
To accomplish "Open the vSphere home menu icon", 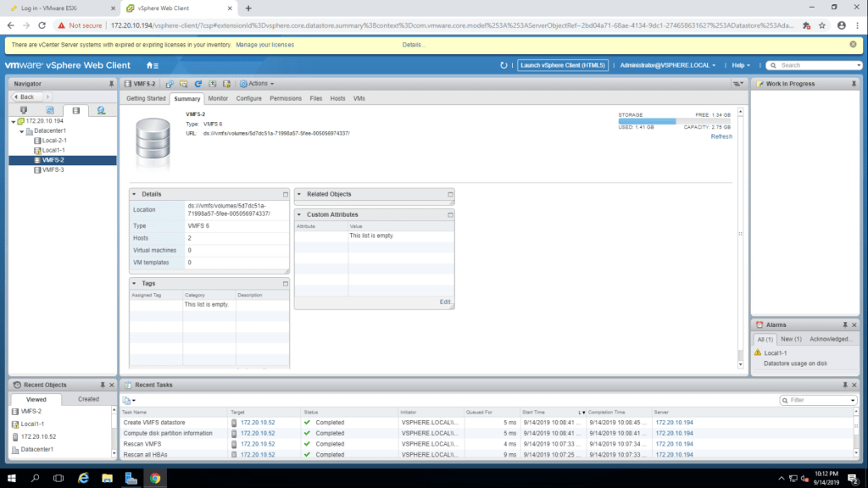I will coord(152,65).
